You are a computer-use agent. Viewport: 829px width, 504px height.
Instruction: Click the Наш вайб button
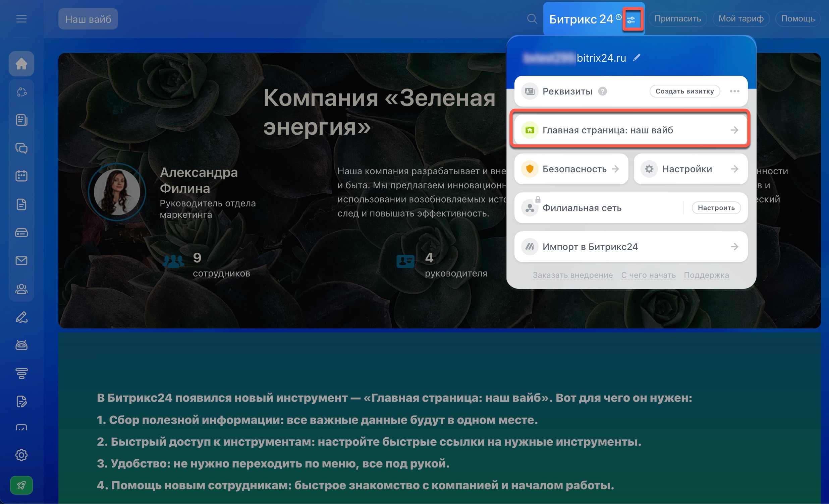88,19
